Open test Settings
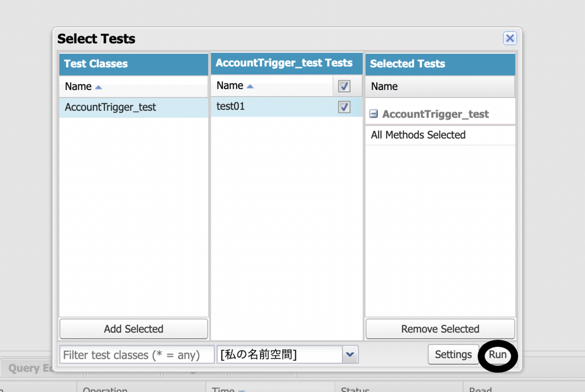This screenshot has width=585, height=392. [453, 354]
